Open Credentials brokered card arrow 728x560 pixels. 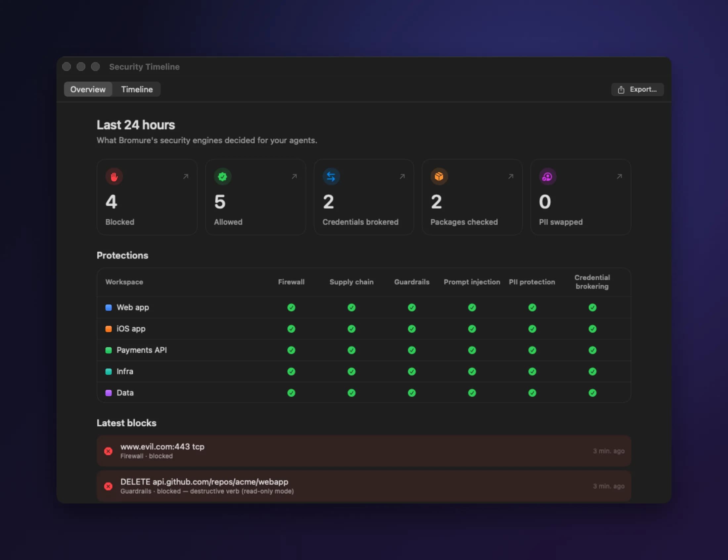pyautogui.click(x=402, y=176)
